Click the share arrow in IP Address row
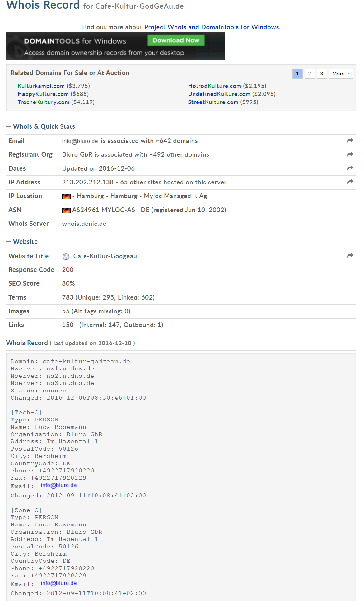 point(350,182)
